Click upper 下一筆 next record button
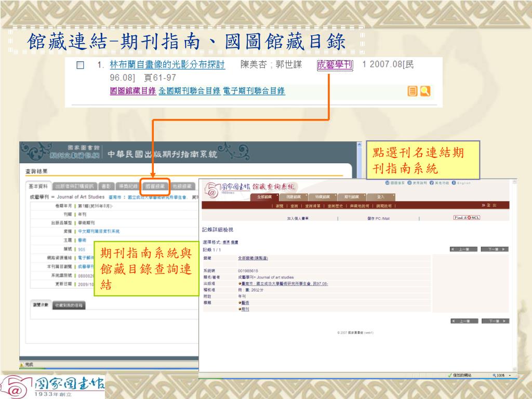 click(495, 249)
